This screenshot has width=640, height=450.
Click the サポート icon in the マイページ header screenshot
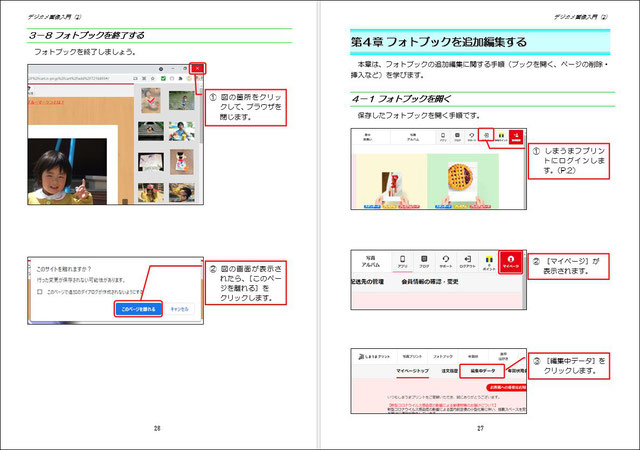pyautogui.click(x=446, y=262)
